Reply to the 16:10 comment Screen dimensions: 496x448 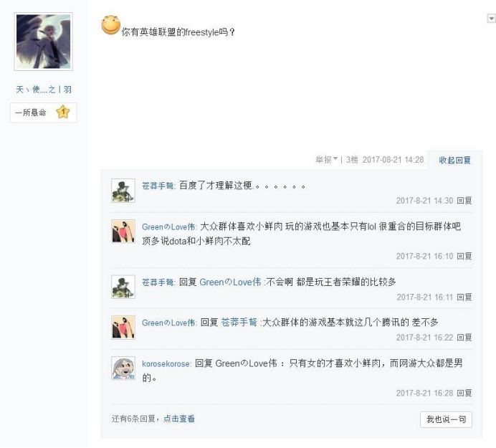tap(464, 256)
